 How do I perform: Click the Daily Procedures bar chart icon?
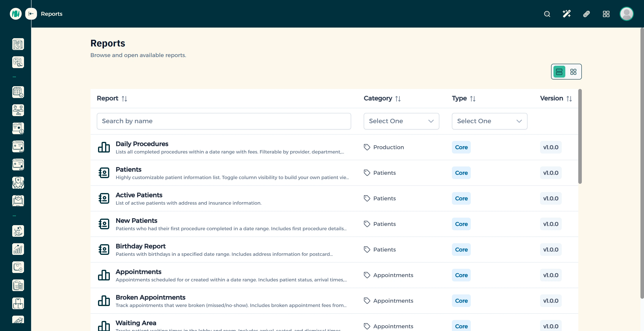[x=104, y=147]
